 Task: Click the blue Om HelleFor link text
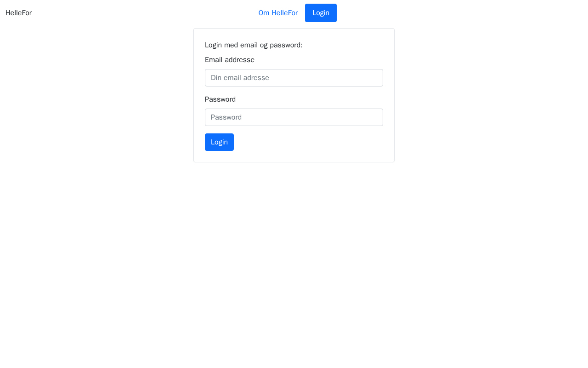pyautogui.click(x=278, y=13)
